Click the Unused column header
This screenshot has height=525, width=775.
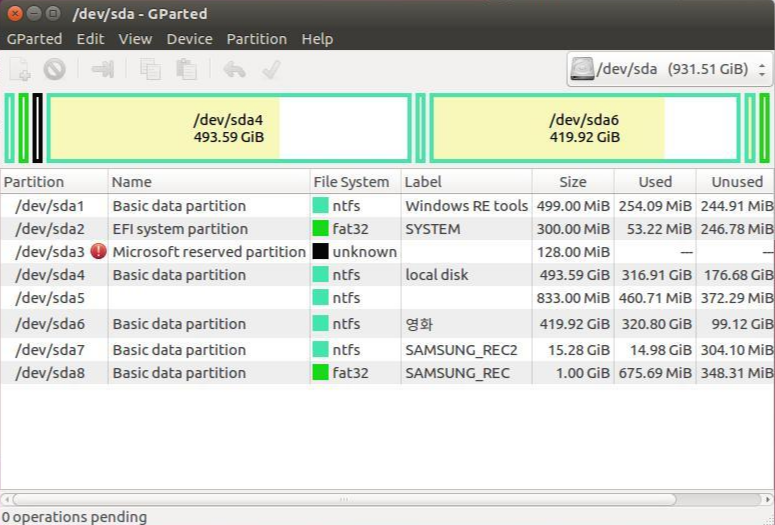click(735, 181)
